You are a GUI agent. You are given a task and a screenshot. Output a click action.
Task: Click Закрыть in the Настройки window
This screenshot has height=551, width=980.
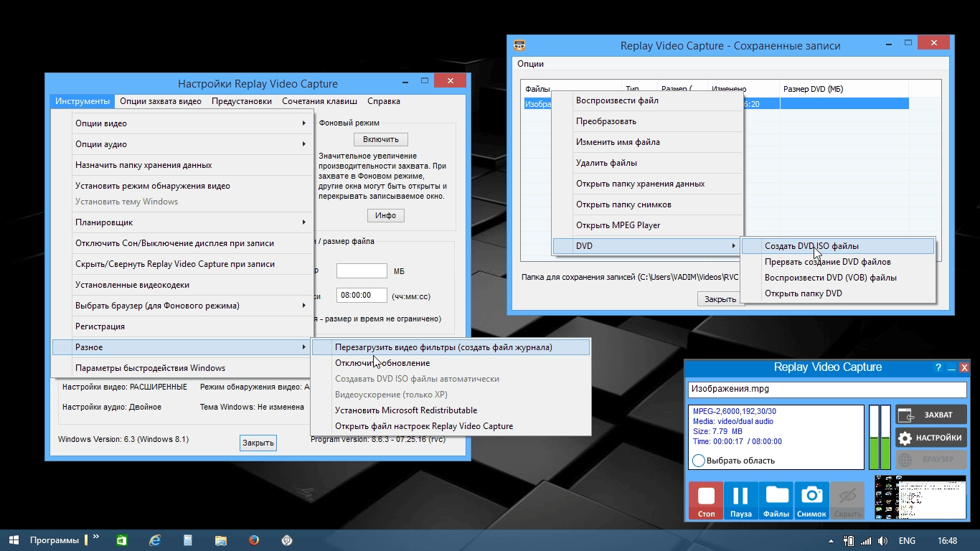tap(258, 443)
